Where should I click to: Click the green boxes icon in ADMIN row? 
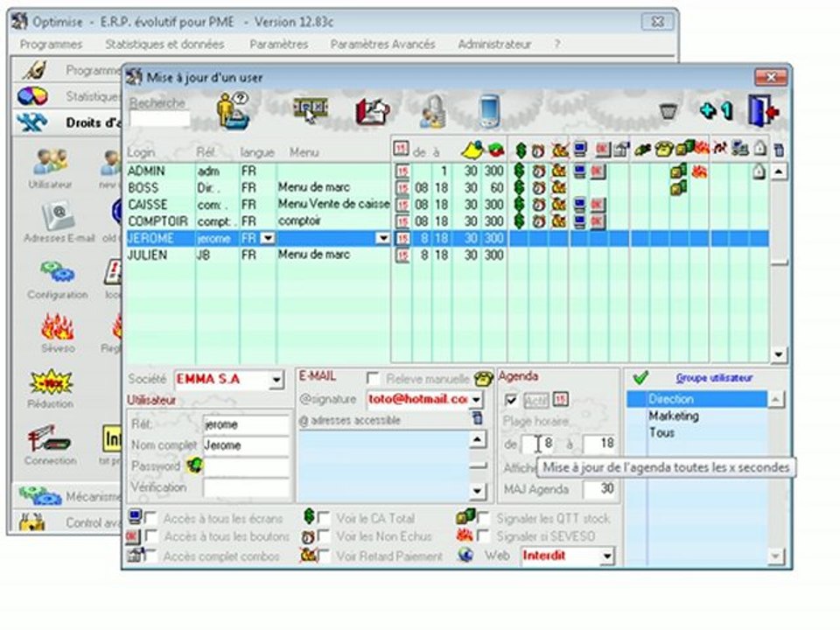tap(678, 171)
